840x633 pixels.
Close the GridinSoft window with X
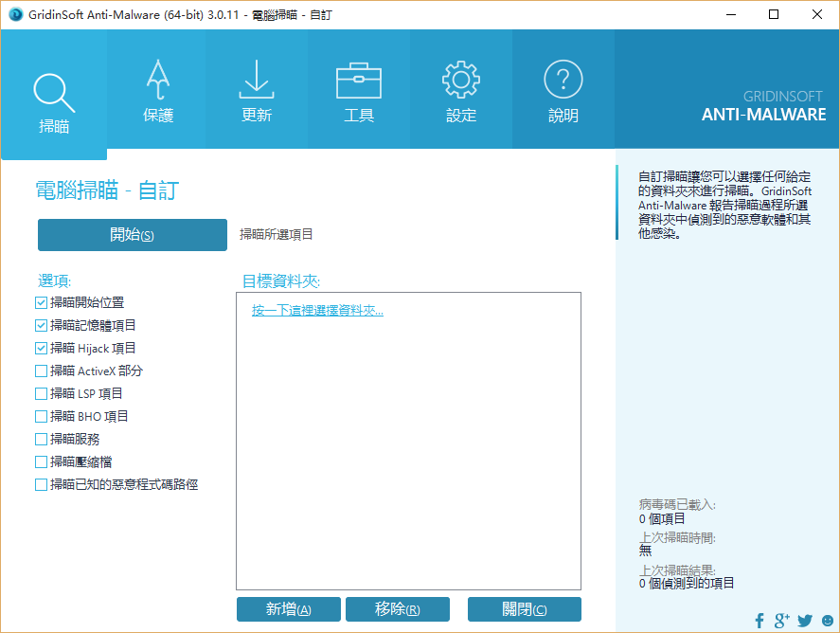(817, 14)
